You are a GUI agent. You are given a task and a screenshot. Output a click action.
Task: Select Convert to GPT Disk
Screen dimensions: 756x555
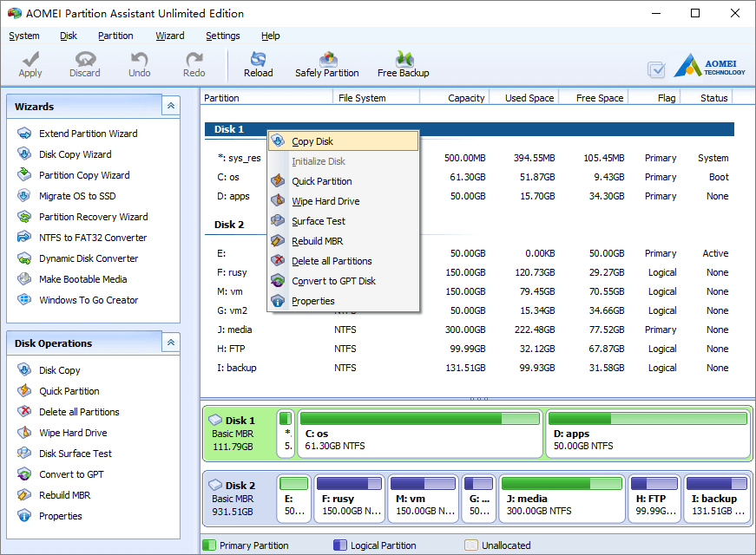pyautogui.click(x=343, y=281)
